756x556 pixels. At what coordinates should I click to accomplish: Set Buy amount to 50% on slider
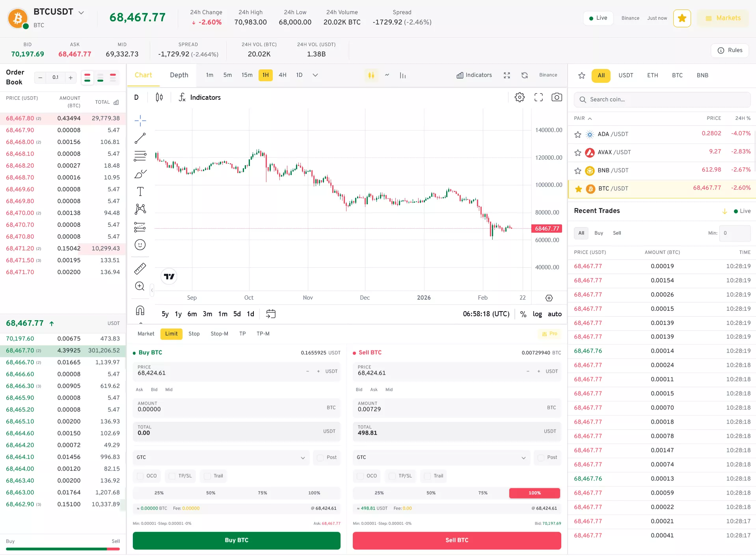(210, 493)
